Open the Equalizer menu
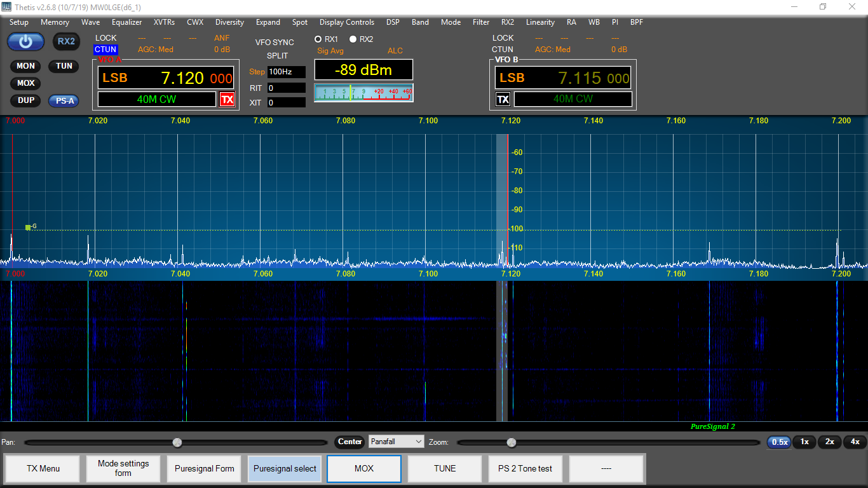Screen dimensions: 868x488 point(127,22)
